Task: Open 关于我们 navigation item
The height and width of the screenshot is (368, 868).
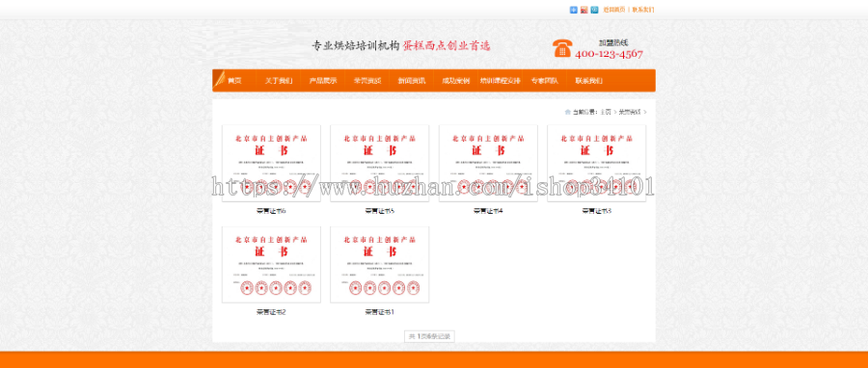Action: pos(279,81)
